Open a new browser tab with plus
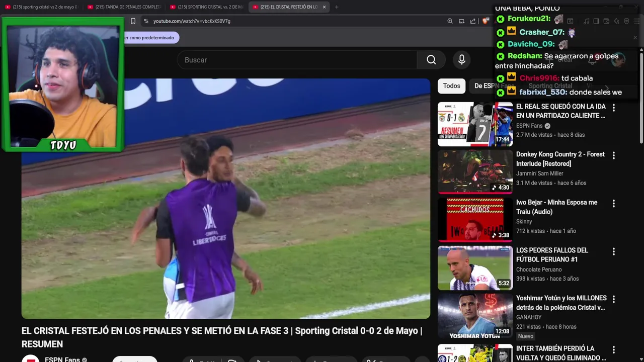Viewport: 644px width, 362px height. click(337, 7)
